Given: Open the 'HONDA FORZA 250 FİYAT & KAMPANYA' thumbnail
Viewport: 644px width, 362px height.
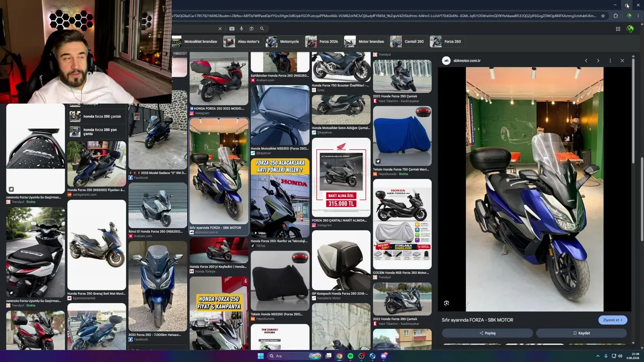Looking at the screenshot, I should pyautogui.click(x=219, y=313).
